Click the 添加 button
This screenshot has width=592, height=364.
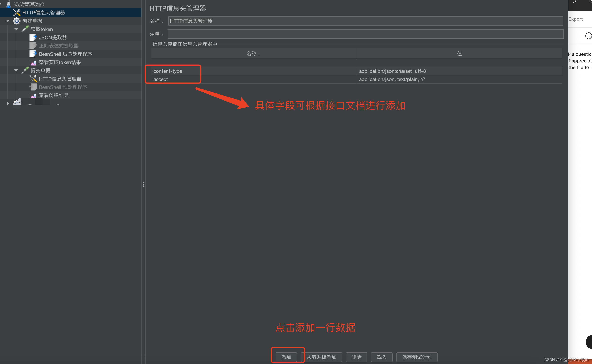tap(286, 357)
